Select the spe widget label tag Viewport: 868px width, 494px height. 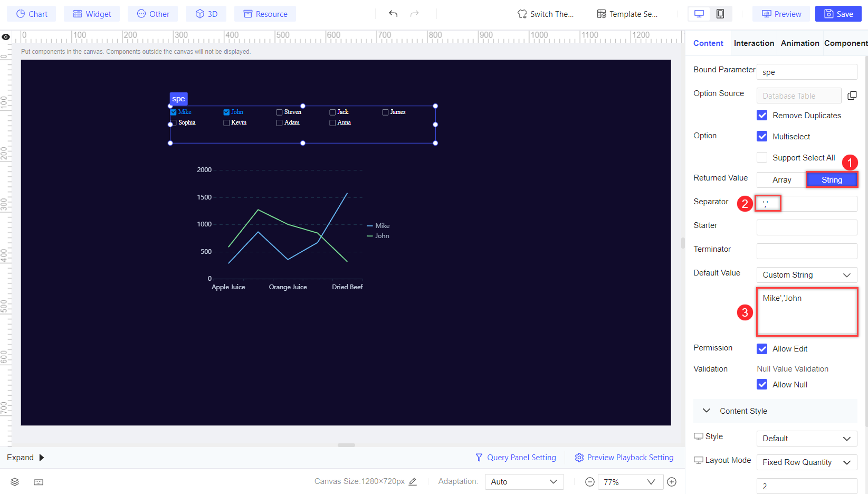pos(178,99)
